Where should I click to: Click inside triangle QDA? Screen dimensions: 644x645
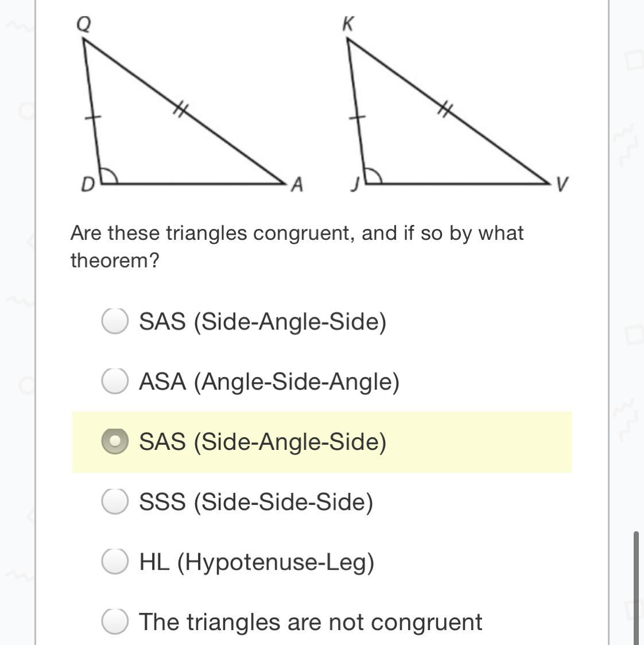point(143,143)
